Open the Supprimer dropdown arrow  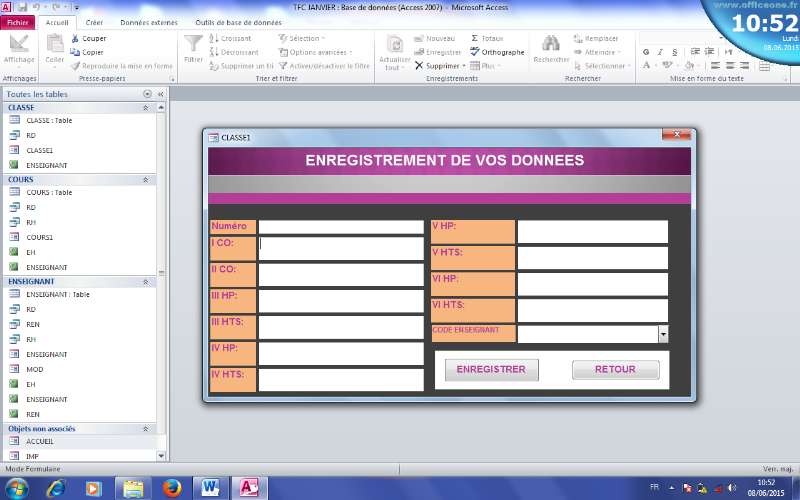pos(464,66)
